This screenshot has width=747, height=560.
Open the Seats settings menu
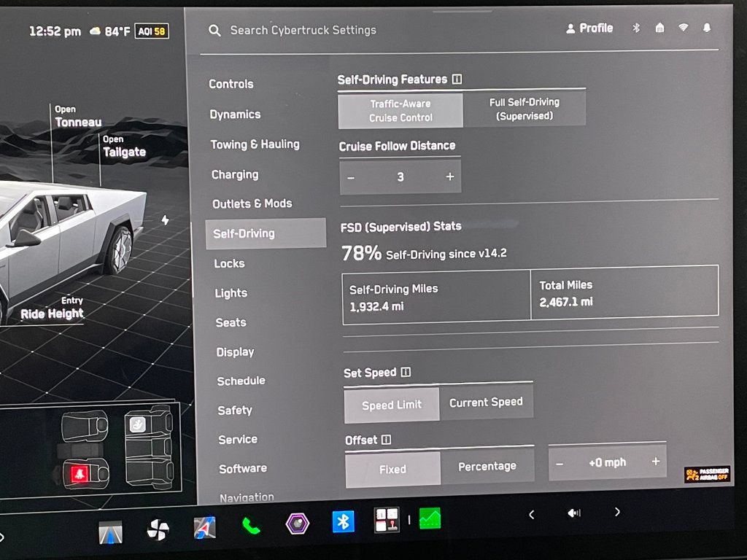[231, 322]
